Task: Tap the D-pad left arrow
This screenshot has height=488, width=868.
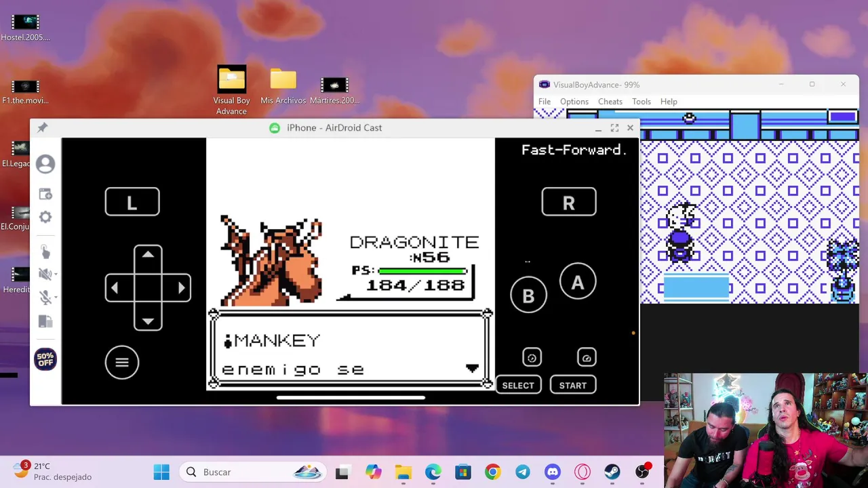Action: (x=115, y=288)
